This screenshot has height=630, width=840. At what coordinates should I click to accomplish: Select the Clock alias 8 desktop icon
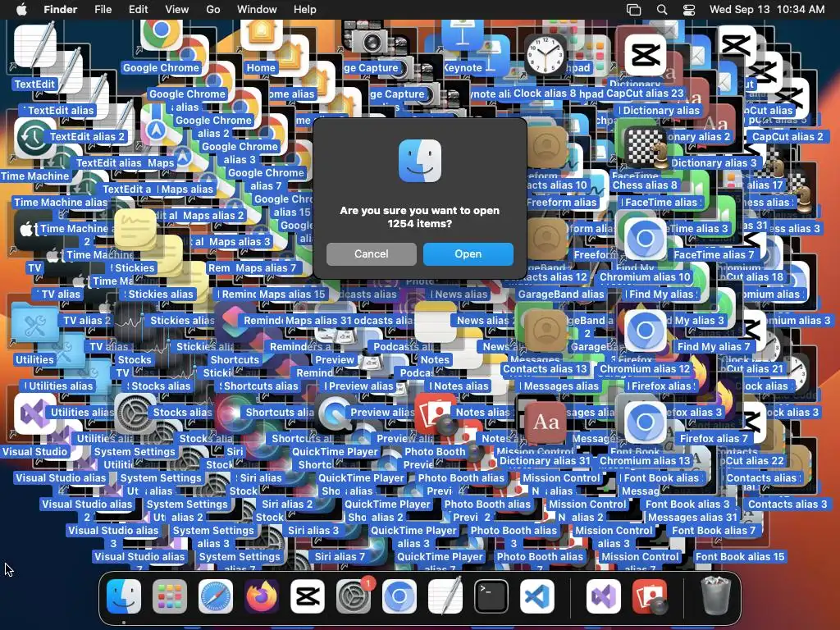click(x=546, y=55)
